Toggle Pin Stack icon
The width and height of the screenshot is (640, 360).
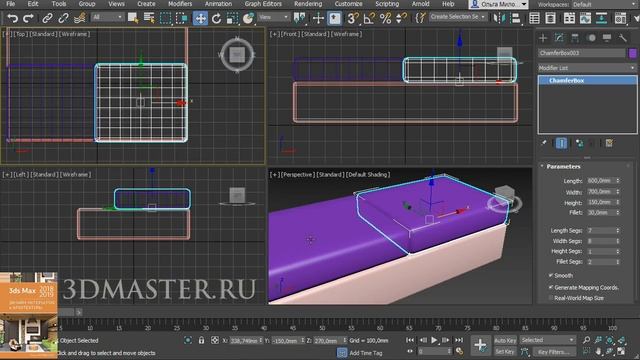pos(544,143)
